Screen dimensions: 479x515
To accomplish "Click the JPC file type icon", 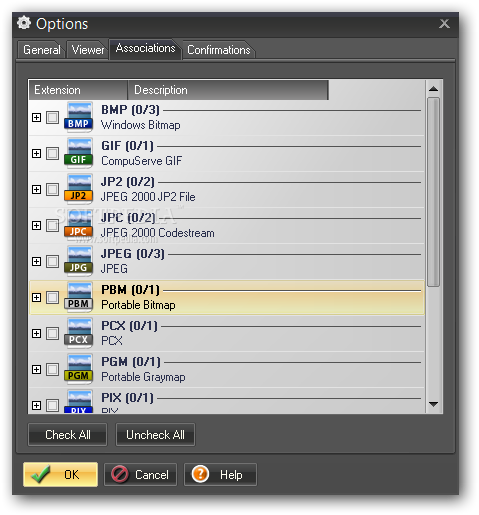I will tap(79, 225).
